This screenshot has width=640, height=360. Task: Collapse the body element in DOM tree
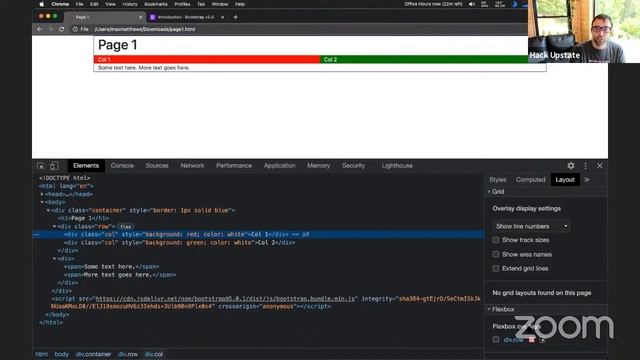click(x=42, y=202)
